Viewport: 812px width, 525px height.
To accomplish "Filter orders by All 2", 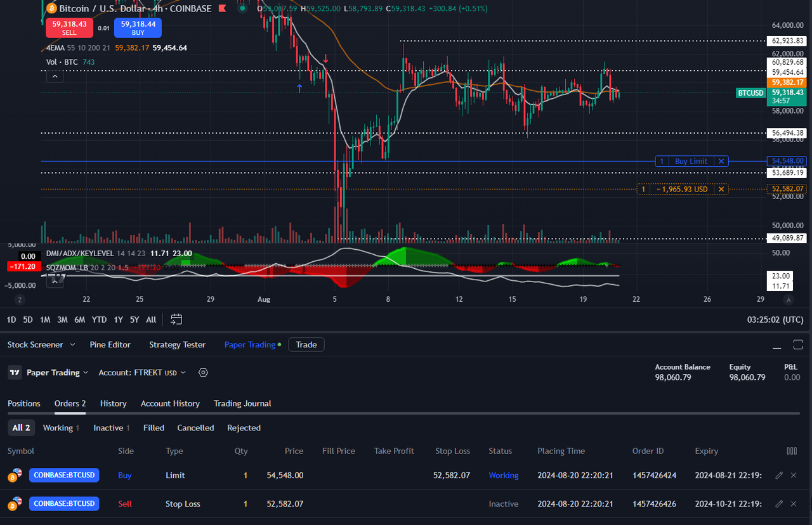I will [x=21, y=428].
